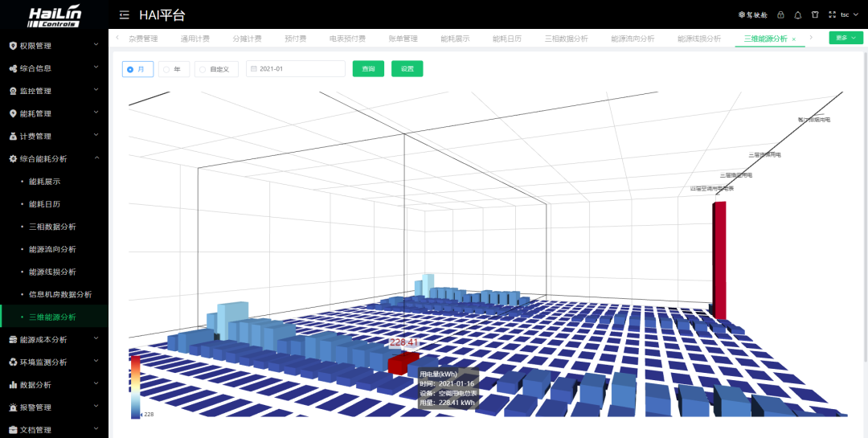The width and height of the screenshot is (868, 438).
Task: Expand the tsc user menu
Action: click(849, 14)
